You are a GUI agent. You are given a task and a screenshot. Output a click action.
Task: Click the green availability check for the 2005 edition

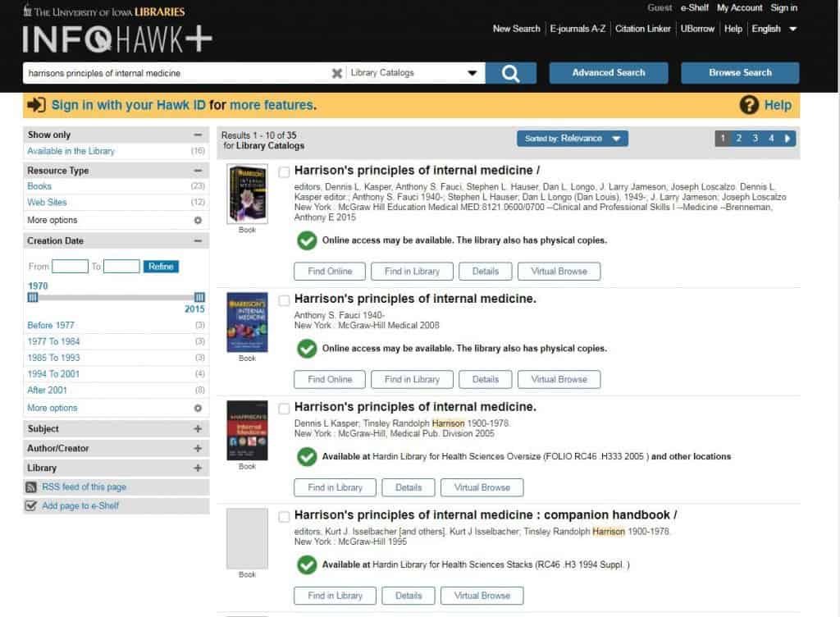[x=307, y=457]
